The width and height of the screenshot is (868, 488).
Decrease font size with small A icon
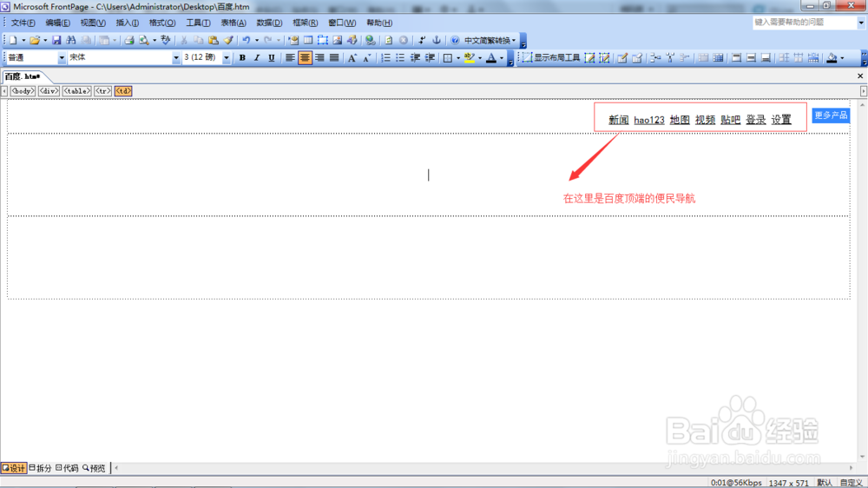pyautogui.click(x=366, y=57)
